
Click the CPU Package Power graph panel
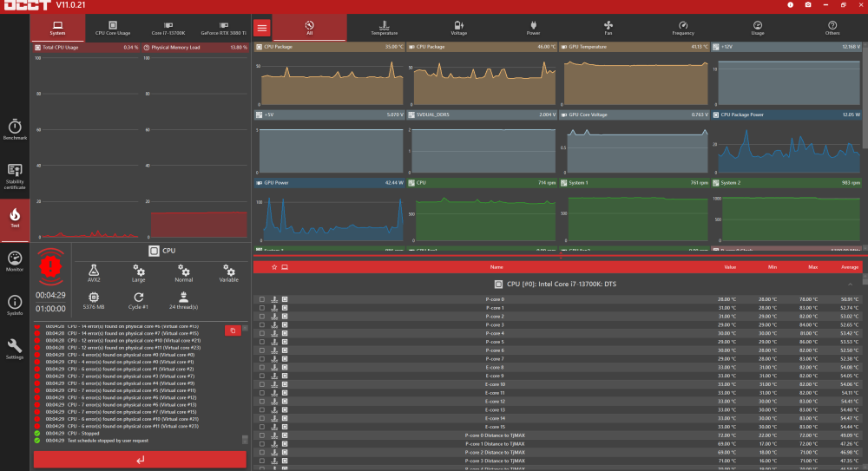click(786, 143)
